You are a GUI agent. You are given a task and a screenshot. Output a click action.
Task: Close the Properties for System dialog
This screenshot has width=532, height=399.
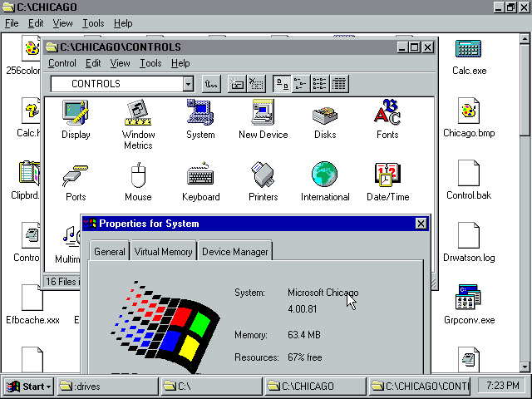click(421, 224)
